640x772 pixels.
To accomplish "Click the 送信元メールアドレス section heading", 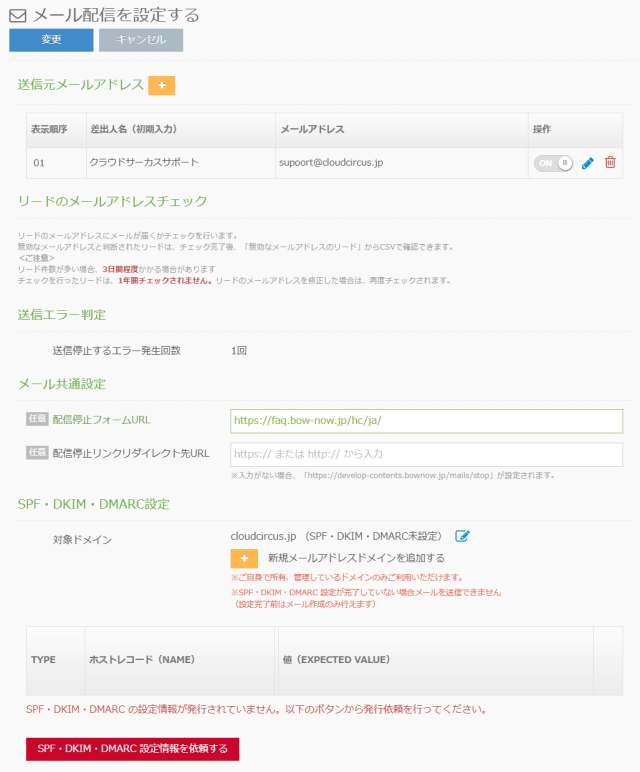I will [81, 85].
